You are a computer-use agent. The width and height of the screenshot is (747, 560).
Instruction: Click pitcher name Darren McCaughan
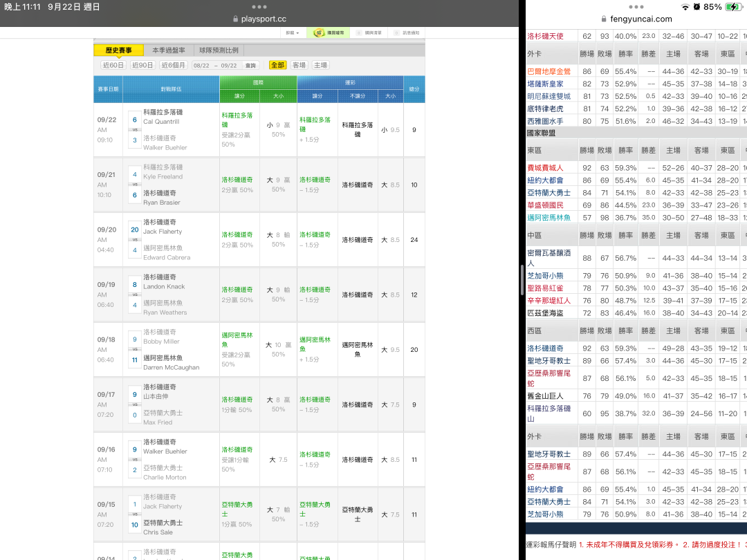(172, 368)
